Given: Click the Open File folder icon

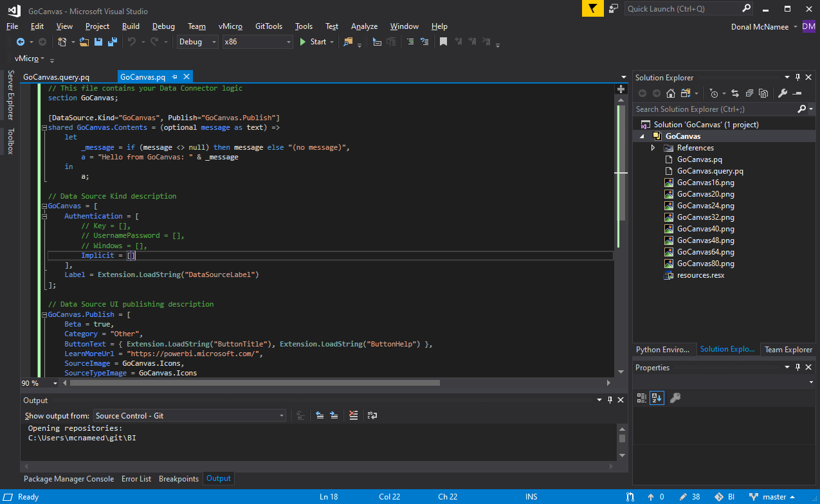Looking at the screenshot, I should click(x=84, y=42).
